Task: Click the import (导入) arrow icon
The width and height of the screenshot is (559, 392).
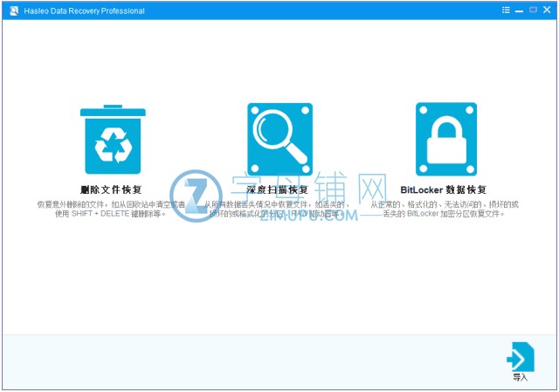Action: click(521, 357)
